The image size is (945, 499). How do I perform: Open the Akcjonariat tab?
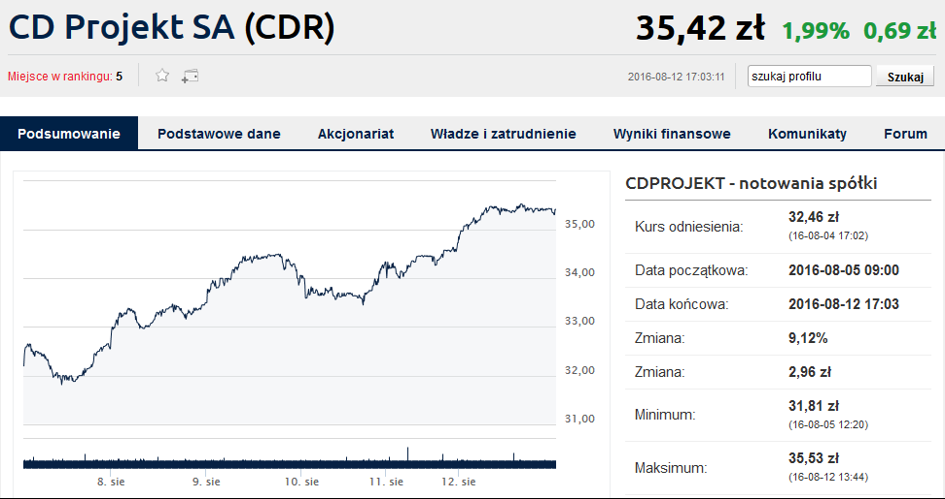[356, 133]
